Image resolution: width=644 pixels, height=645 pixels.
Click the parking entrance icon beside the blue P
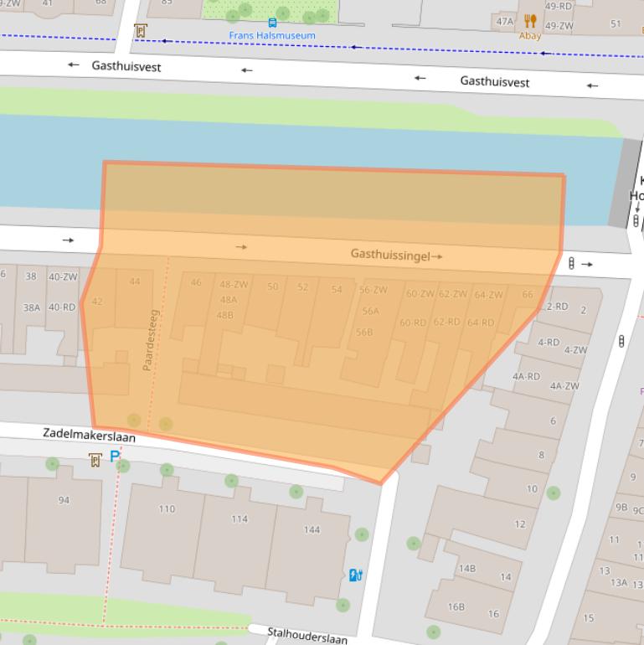(x=95, y=459)
